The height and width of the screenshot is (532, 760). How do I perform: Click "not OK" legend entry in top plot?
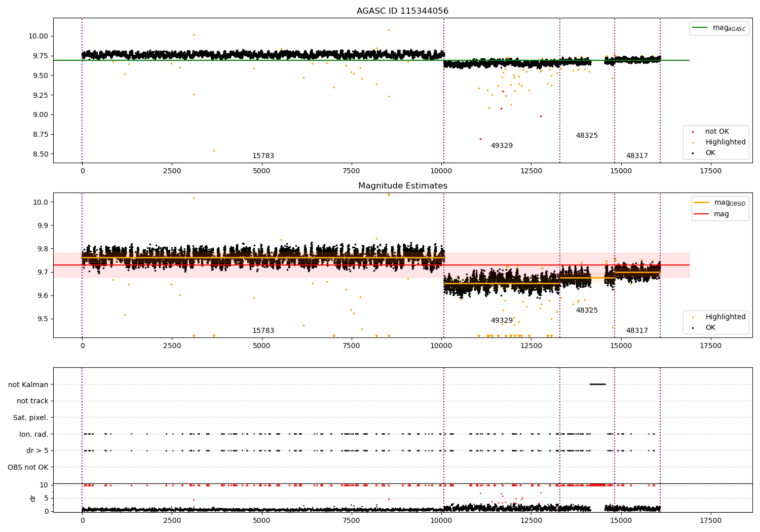click(x=716, y=132)
